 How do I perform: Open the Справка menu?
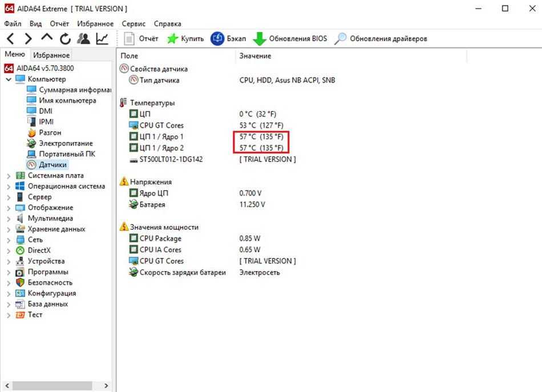pyautogui.click(x=168, y=23)
